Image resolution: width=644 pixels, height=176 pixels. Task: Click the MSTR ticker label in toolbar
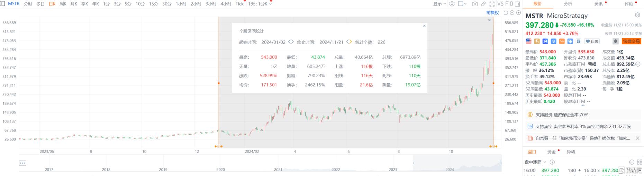[x=14, y=4]
